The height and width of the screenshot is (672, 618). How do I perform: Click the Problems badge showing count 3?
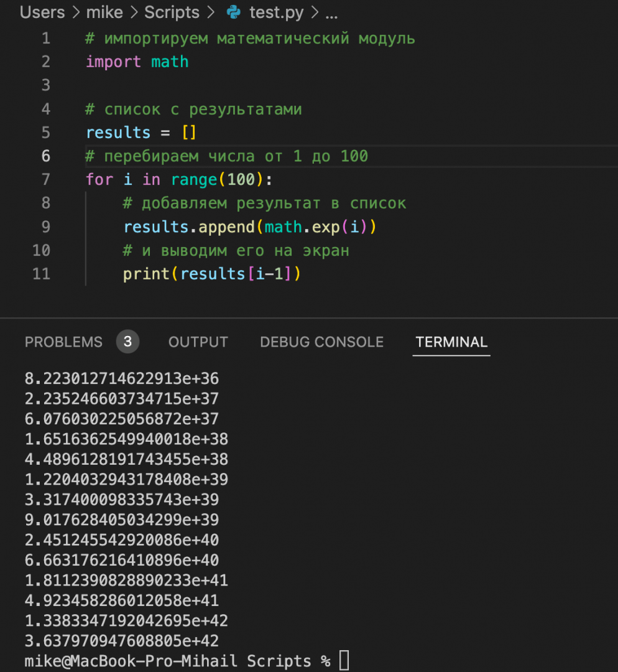pyautogui.click(x=127, y=342)
